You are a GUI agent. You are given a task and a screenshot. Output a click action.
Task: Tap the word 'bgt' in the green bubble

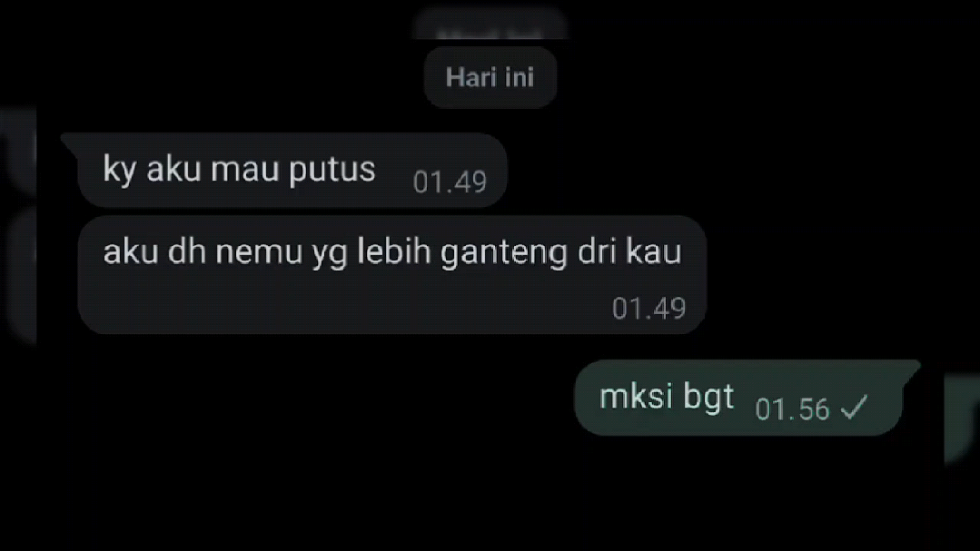coord(708,398)
